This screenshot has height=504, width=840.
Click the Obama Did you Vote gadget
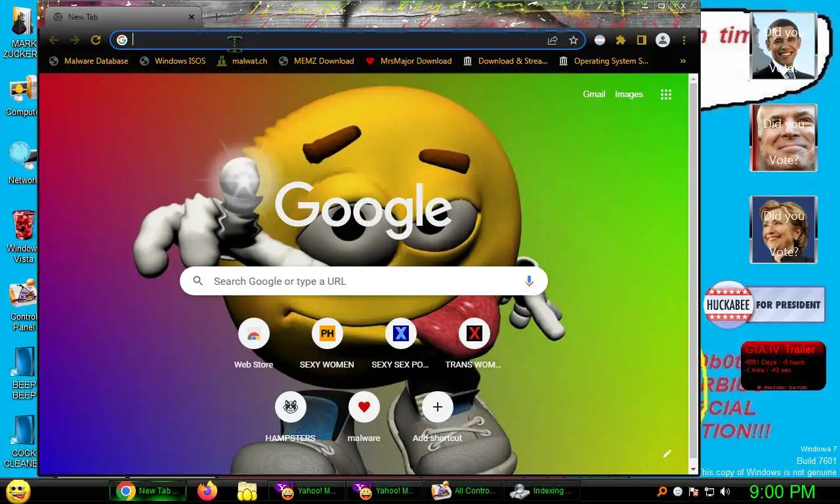783,46
